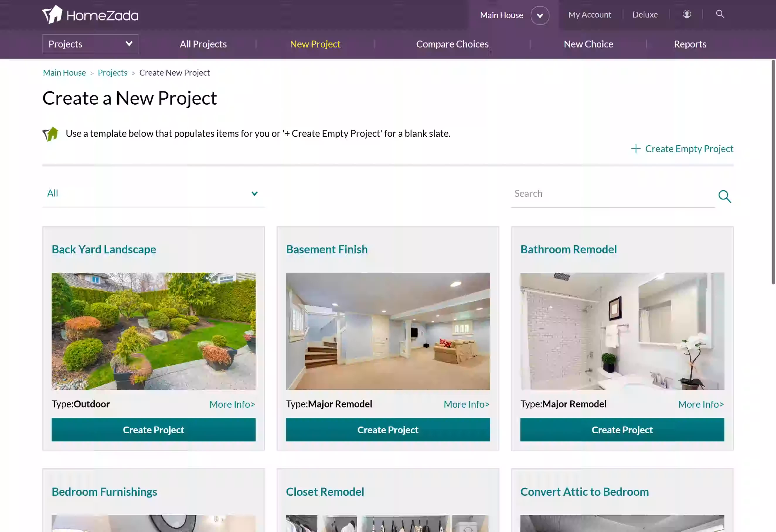Viewport: 776px width, 532px height.
Task: Click 'Create New Project' breadcrumb text
Action: (174, 73)
